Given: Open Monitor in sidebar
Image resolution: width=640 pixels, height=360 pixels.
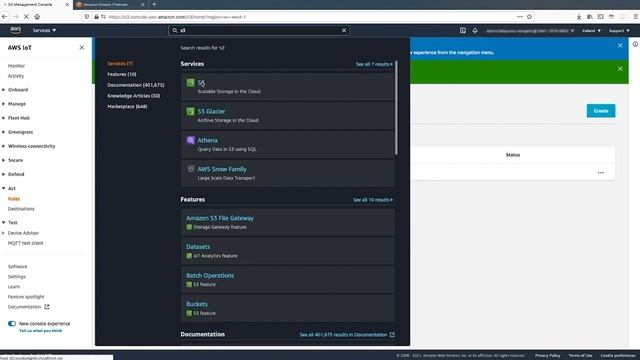Looking at the screenshot, I should coord(16,66).
